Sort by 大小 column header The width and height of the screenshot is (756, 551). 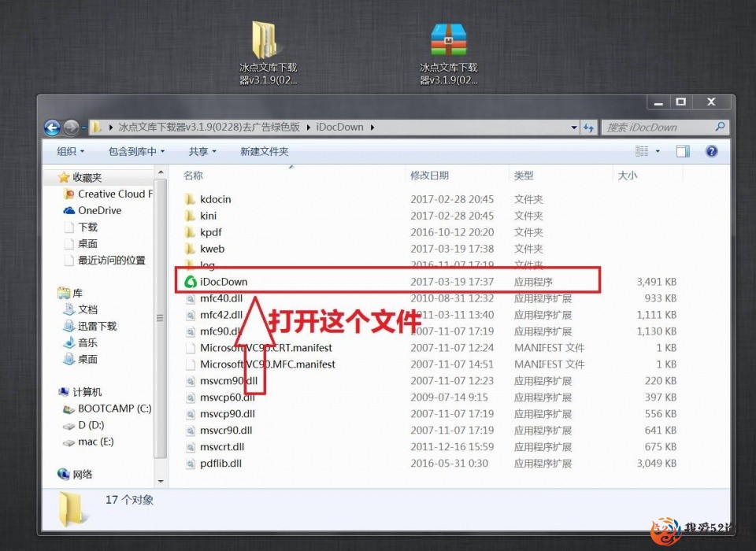coord(627,176)
